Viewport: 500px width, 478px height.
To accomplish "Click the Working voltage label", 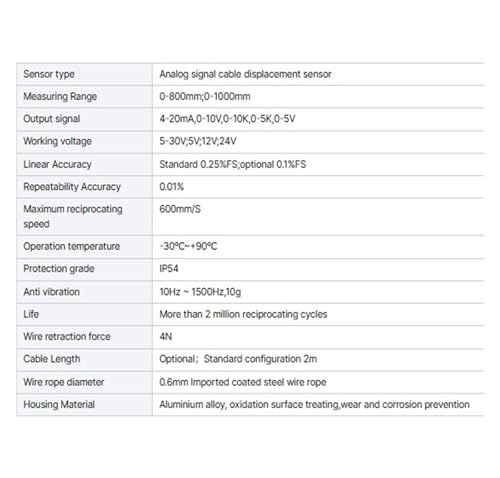I will [57, 141].
